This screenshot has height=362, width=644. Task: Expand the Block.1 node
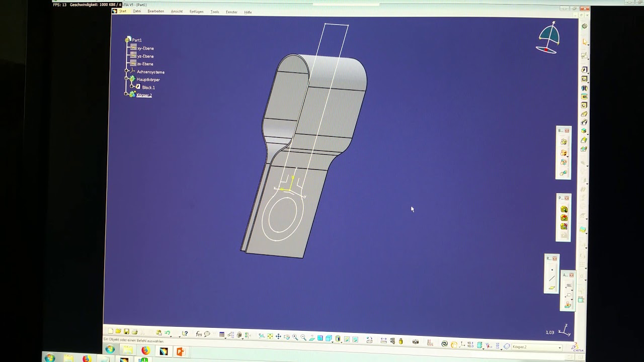132,86
